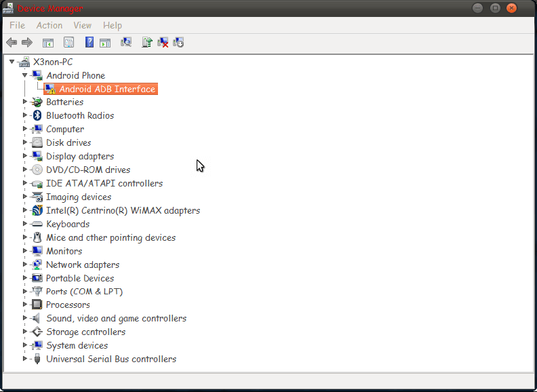This screenshot has height=392, width=537.
Task: Expand the Network adapters category
Action: (25, 264)
